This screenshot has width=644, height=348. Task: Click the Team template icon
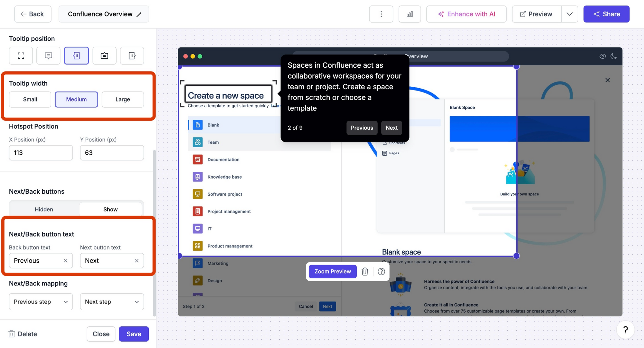[x=198, y=142]
